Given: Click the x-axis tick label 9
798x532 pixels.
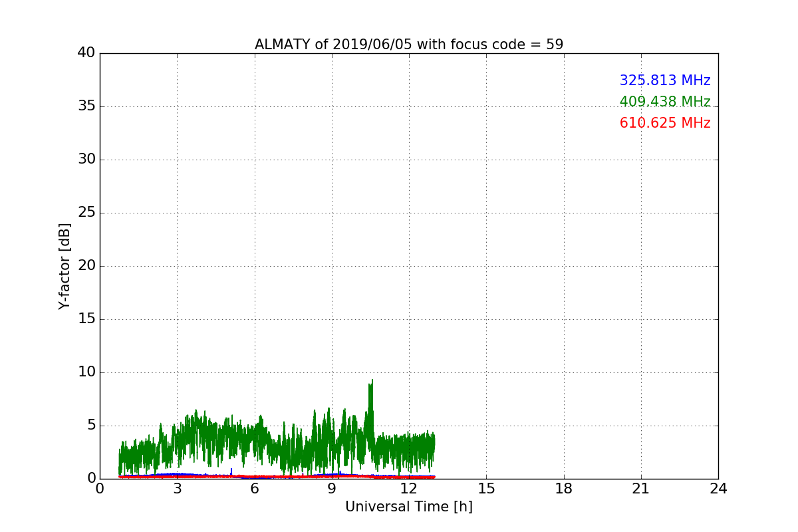Looking at the screenshot, I should point(332,489).
